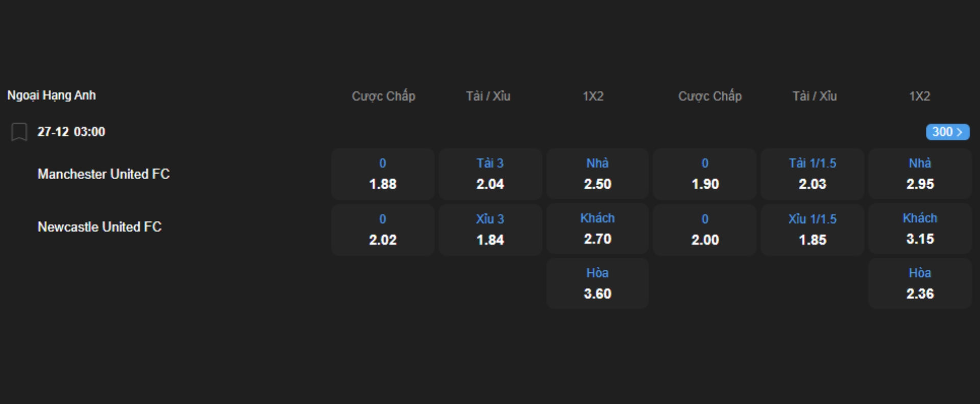Image resolution: width=980 pixels, height=404 pixels.
Task: Pick Tài 1/1.5 at odds 2.03
Action: [x=812, y=174]
